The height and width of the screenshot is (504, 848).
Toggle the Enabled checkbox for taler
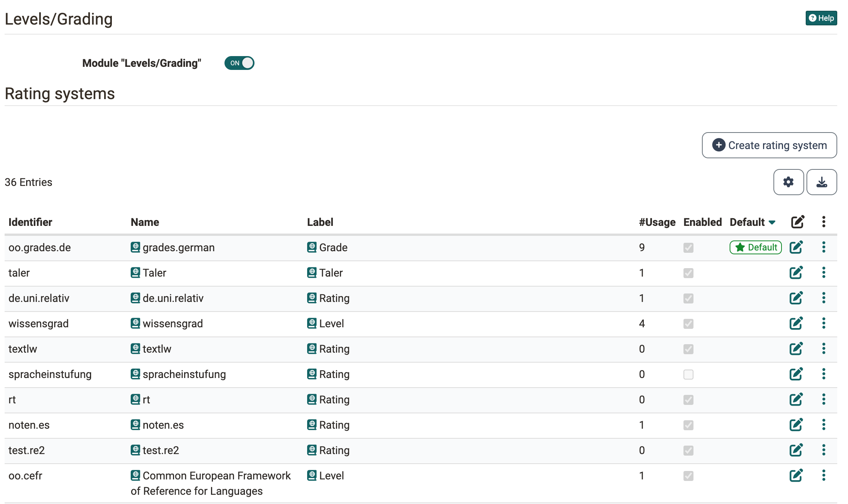pyautogui.click(x=688, y=273)
